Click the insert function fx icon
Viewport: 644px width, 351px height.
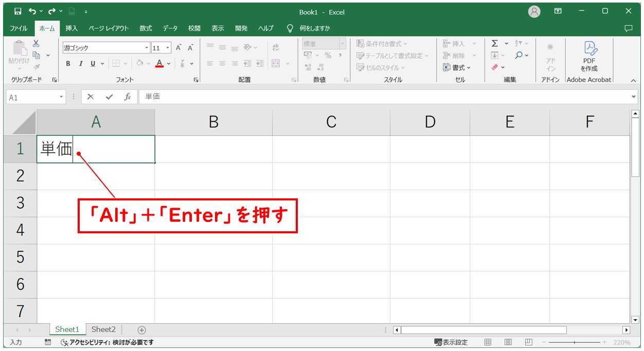128,97
